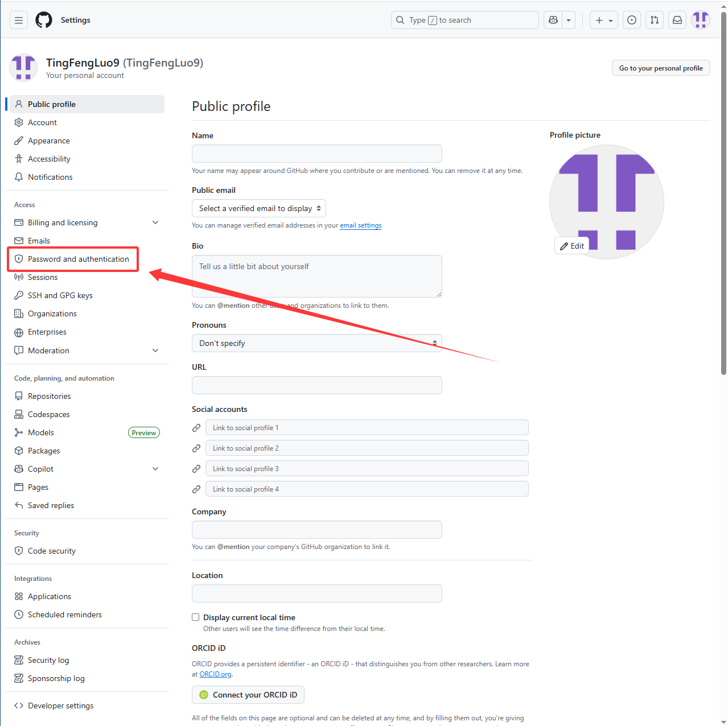This screenshot has height=726, width=728.
Task: Open the notifications inbox icon
Action: (677, 20)
